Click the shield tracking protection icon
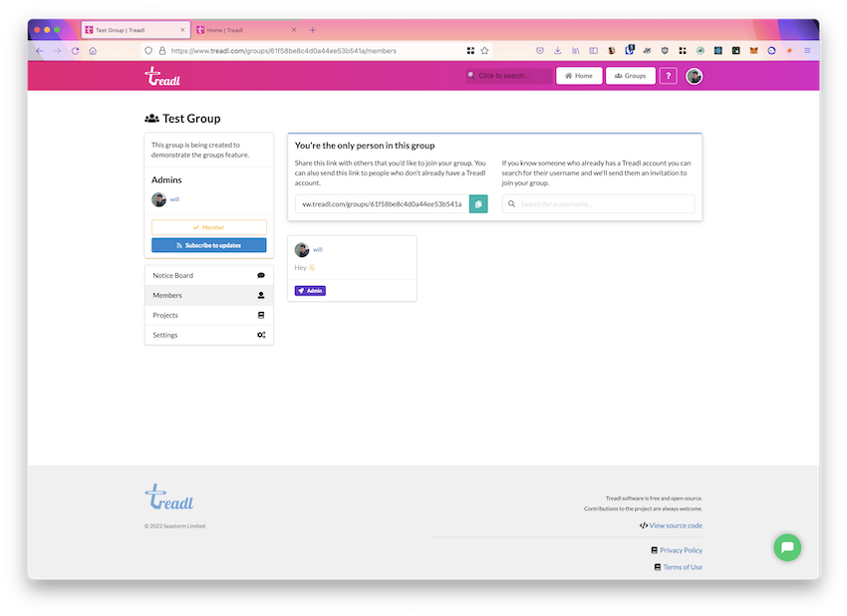Viewport: 847px width, 616px height. point(148,51)
